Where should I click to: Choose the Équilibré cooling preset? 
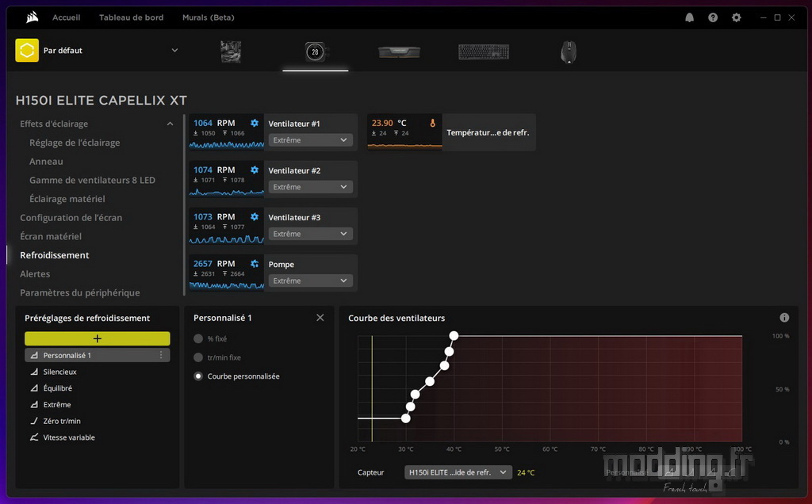pos(57,388)
